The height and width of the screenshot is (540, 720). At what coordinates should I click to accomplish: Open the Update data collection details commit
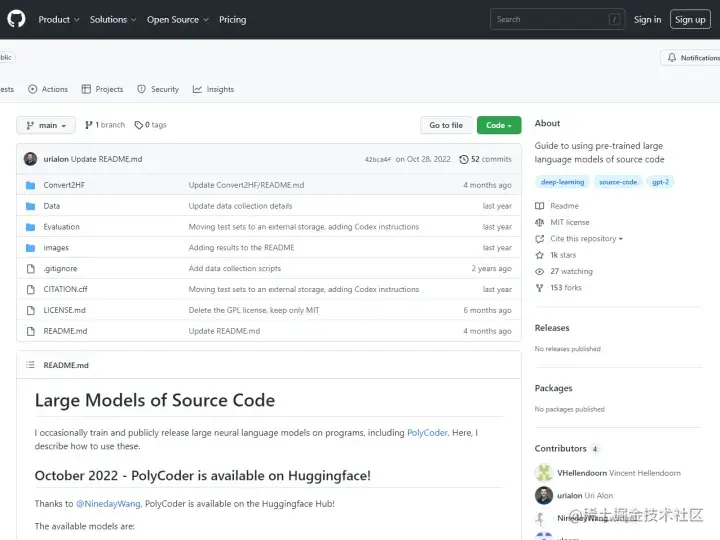(241, 206)
